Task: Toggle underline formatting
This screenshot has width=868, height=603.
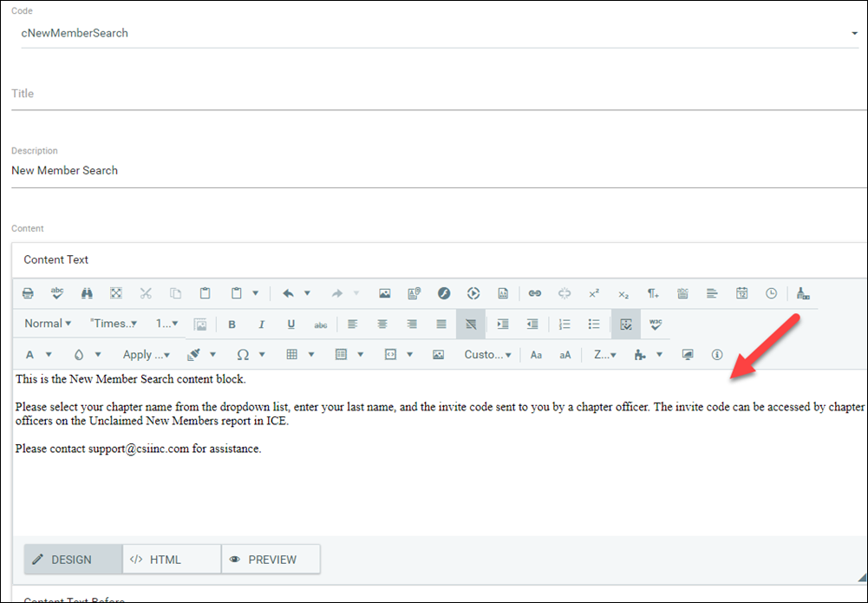Action: (x=290, y=324)
